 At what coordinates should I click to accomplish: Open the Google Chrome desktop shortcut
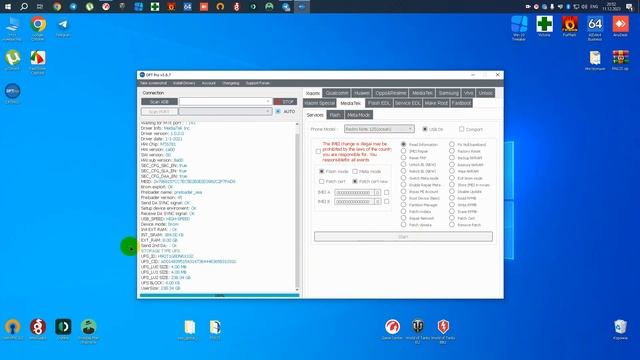click(38, 28)
